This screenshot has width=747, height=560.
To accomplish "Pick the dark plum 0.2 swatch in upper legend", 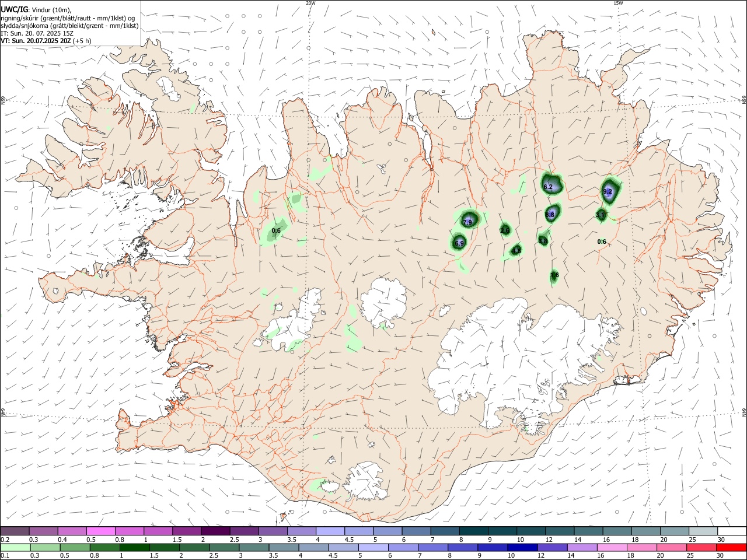I will (x=15, y=531).
